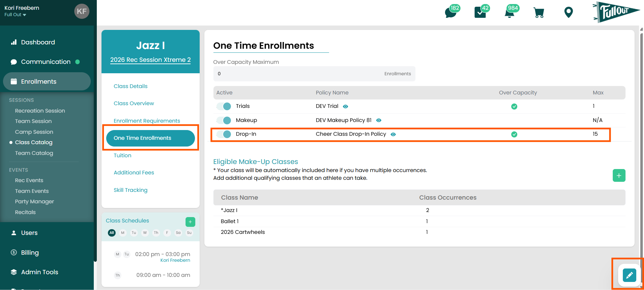Toggle the Makeup enrollment switch
Image resolution: width=644 pixels, height=290 pixels.
(x=224, y=120)
